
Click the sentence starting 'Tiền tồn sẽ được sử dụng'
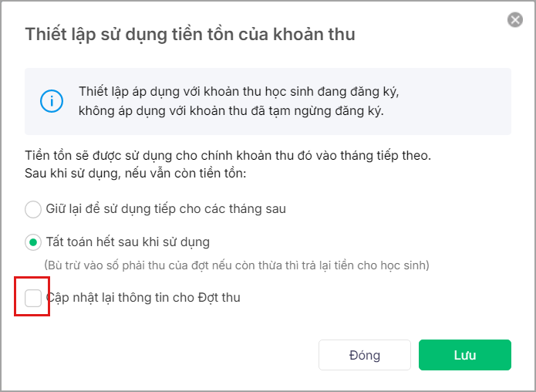228,156
